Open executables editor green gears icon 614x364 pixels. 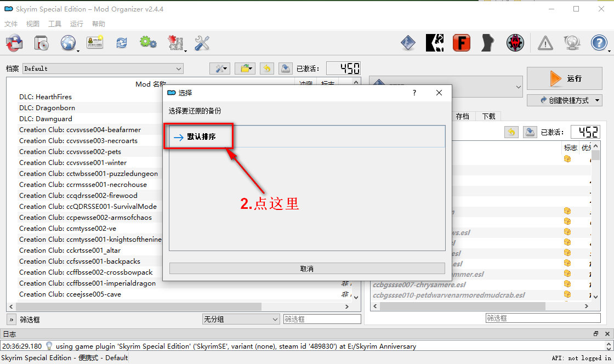pos(148,42)
